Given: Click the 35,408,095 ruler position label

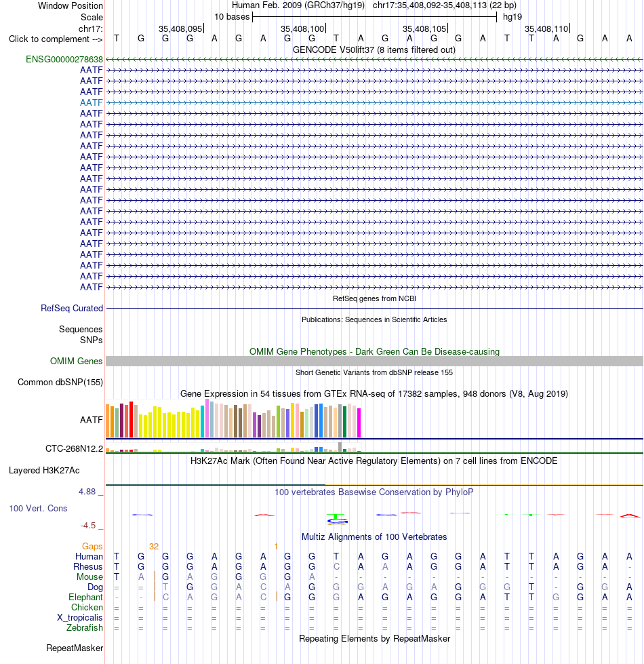Looking at the screenshot, I should click(x=180, y=28).
